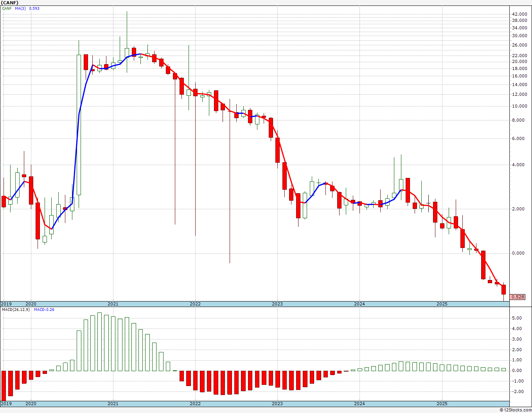Click 2024 on the price chart time axis
Viewport: 532px width, 413px height.
[x=359, y=304]
